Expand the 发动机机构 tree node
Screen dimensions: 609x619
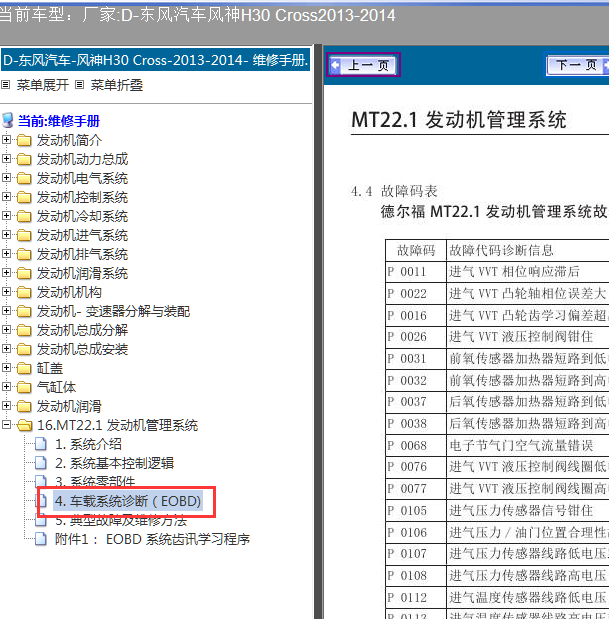point(6,291)
